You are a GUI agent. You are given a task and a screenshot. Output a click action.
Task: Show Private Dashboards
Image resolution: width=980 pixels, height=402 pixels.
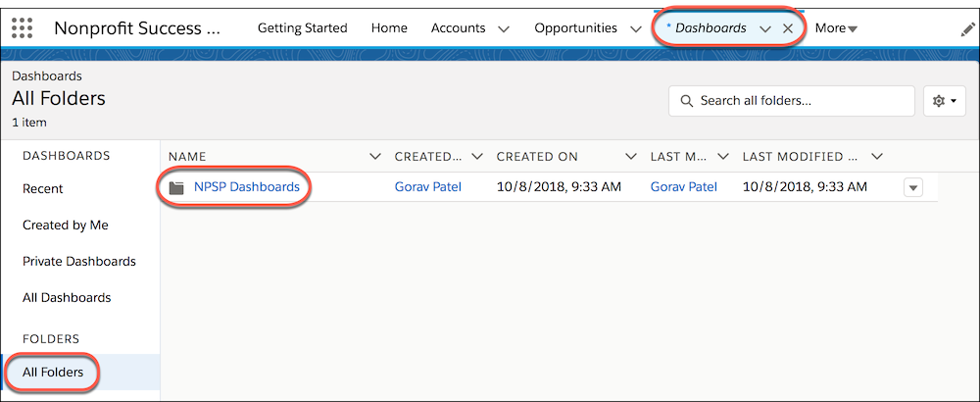tap(79, 262)
